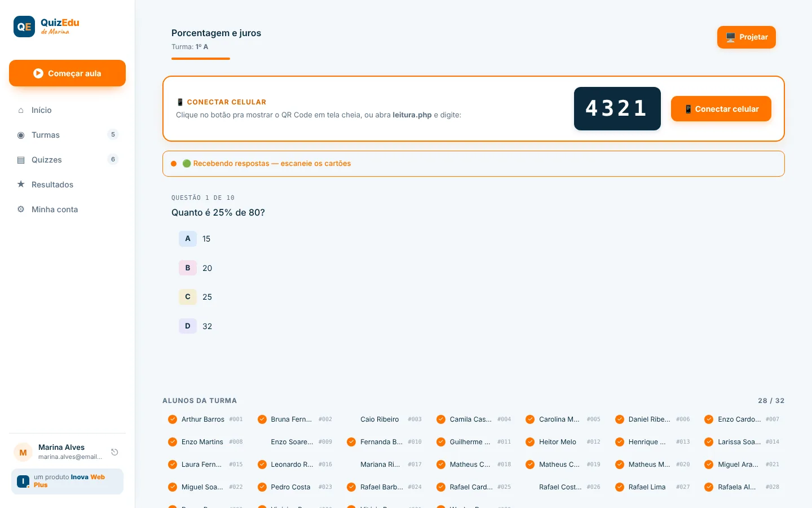Image resolution: width=812 pixels, height=508 pixels.
Task: Click the orange Conectar celular button
Action: pyautogui.click(x=721, y=109)
